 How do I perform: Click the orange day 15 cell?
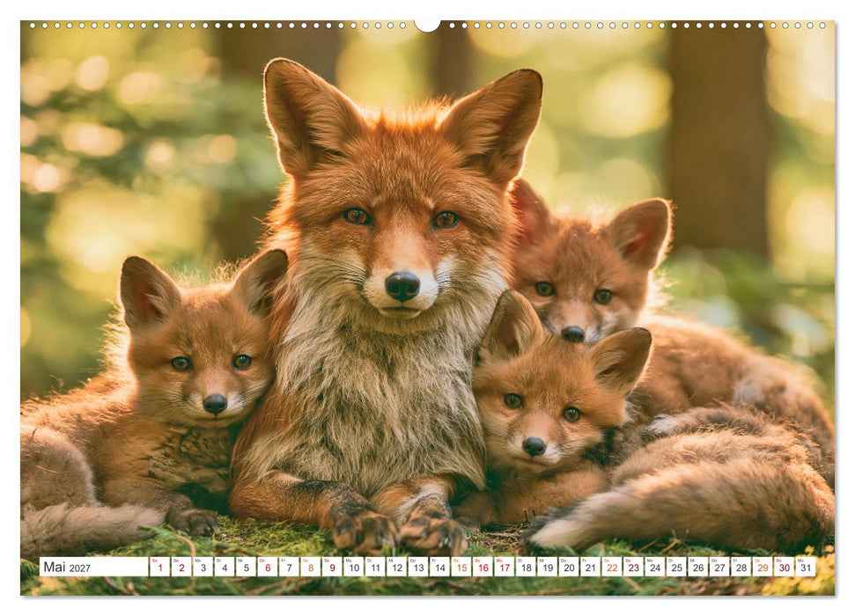[x=461, y=567]
